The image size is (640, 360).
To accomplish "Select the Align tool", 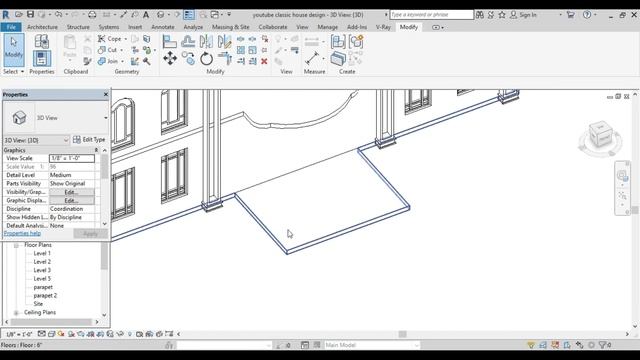I will (169, 42).
